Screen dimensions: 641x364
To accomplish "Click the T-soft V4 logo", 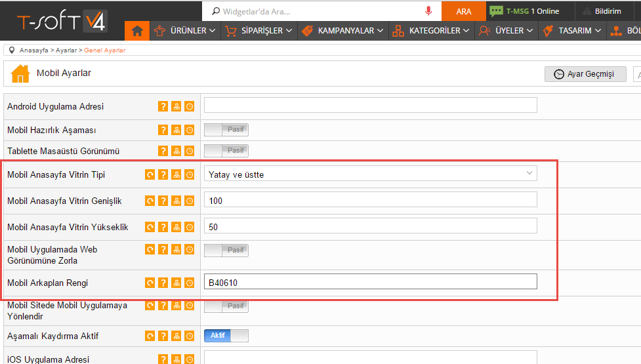I will coord(62,21).
